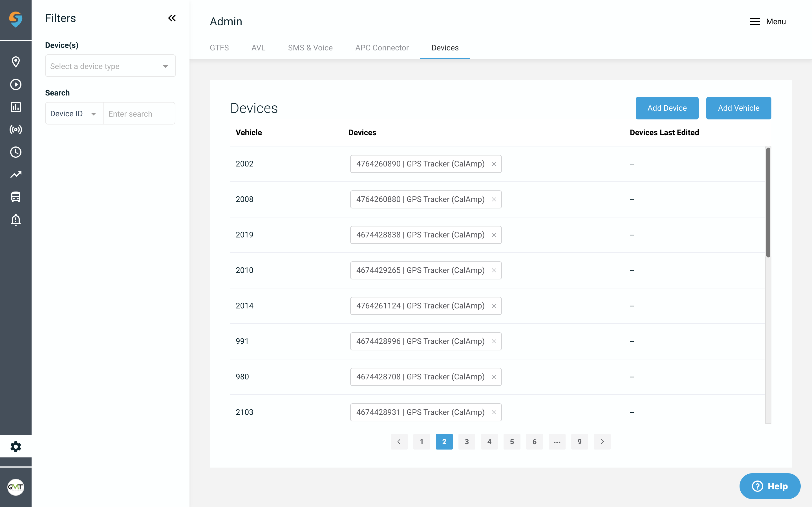This screenshot has width=812, height=507.
Task: Select the playback icon in the sidebar
Action: click(x=16, y=84)
